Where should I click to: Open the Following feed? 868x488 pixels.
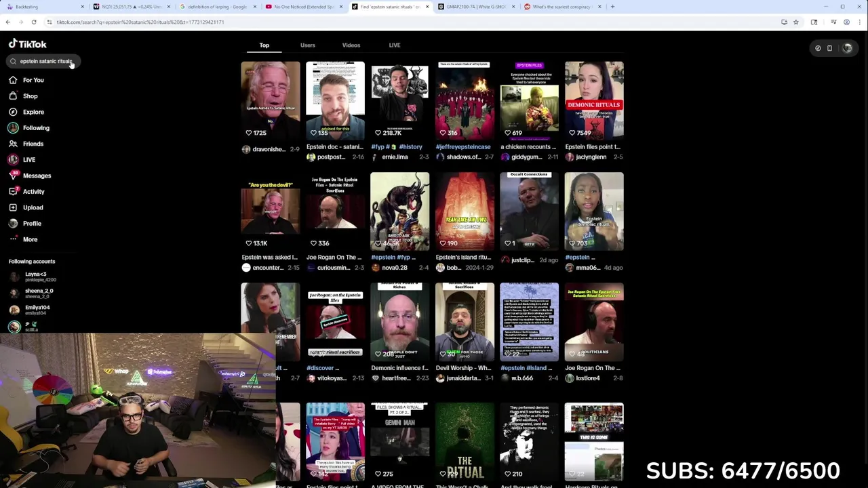[x=29, y=128]
